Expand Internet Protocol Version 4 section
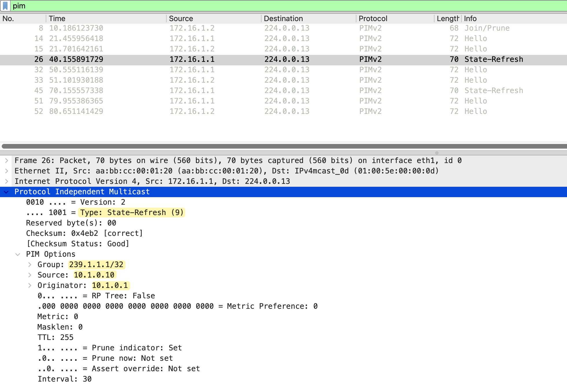The image size is (567, 392). (x=6, y=181)
